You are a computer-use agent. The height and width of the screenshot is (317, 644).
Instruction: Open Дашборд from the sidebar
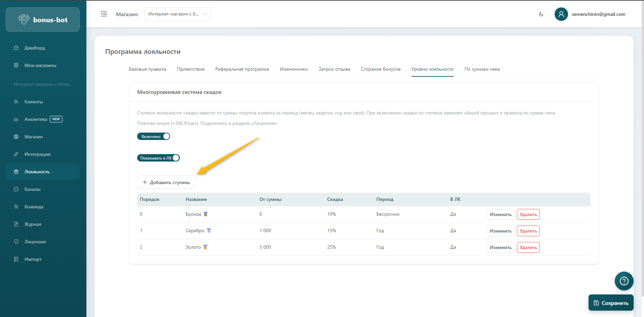[34, 48]
